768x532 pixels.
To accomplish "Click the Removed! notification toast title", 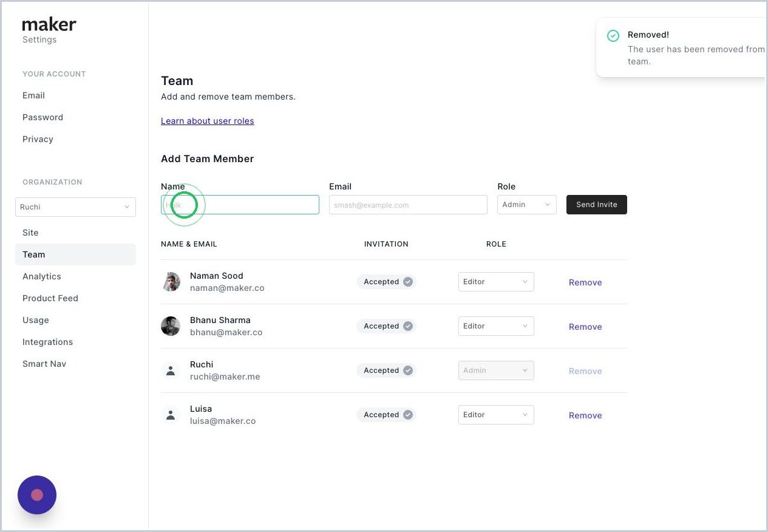I will tap(648, 35).
